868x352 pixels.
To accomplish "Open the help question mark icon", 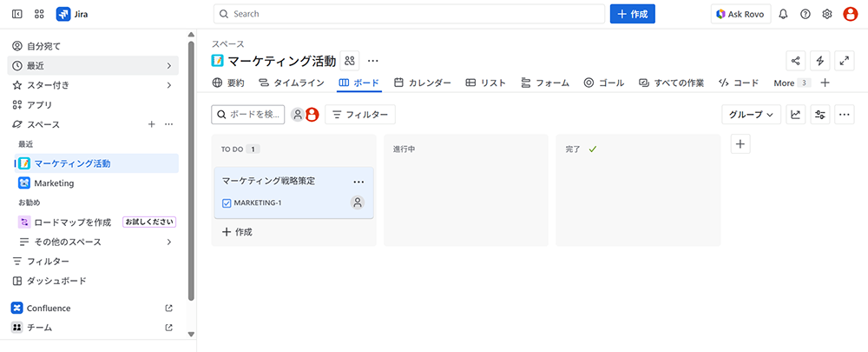I will click(x=806, y=14).
